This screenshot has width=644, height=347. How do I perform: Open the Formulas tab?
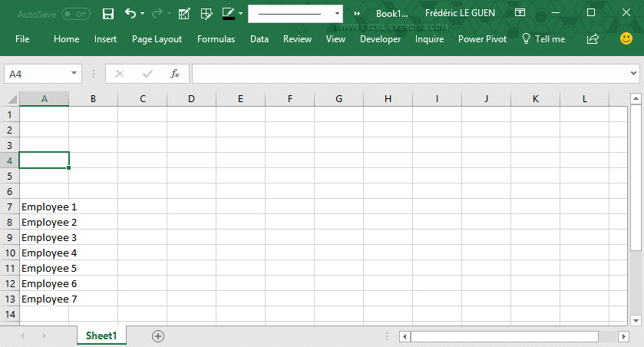(x=216, y=39)
